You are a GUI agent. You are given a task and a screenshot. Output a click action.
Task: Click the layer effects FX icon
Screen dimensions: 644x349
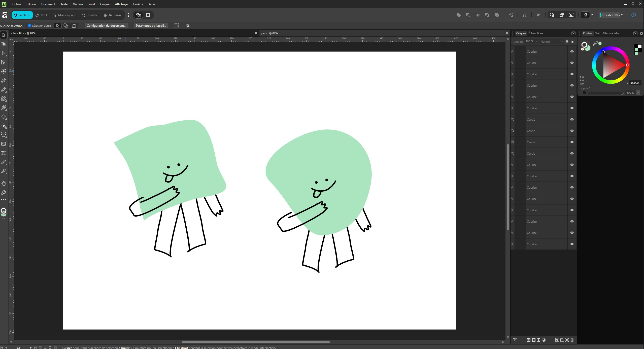pyautogui.click(x=528, y=340)
